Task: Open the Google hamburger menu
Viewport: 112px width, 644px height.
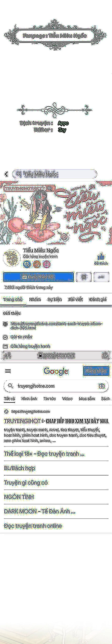Action: pos(8,371)
